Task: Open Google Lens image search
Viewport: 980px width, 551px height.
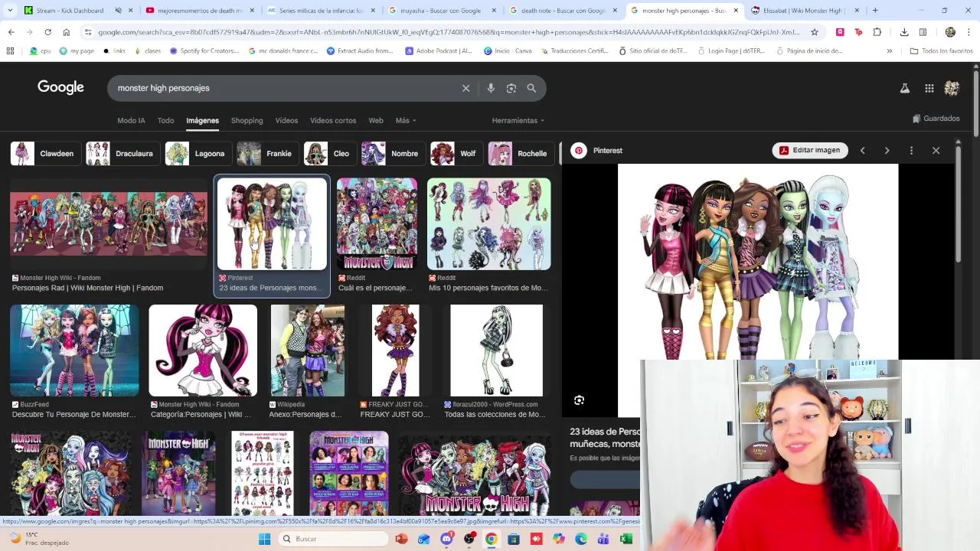Action: tap(511, 88)
